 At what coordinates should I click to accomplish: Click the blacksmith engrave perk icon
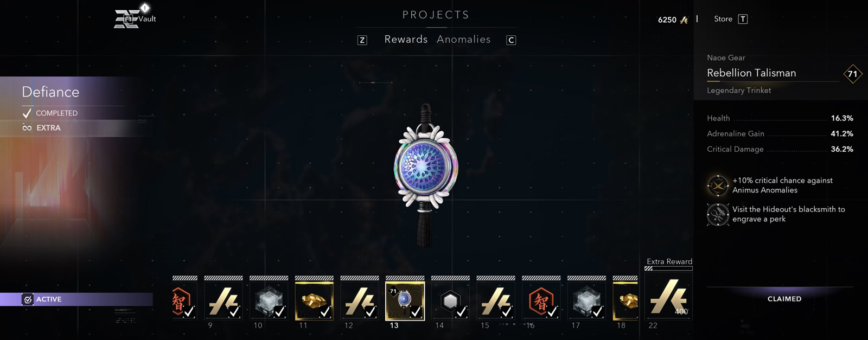(x=718, y=214)
